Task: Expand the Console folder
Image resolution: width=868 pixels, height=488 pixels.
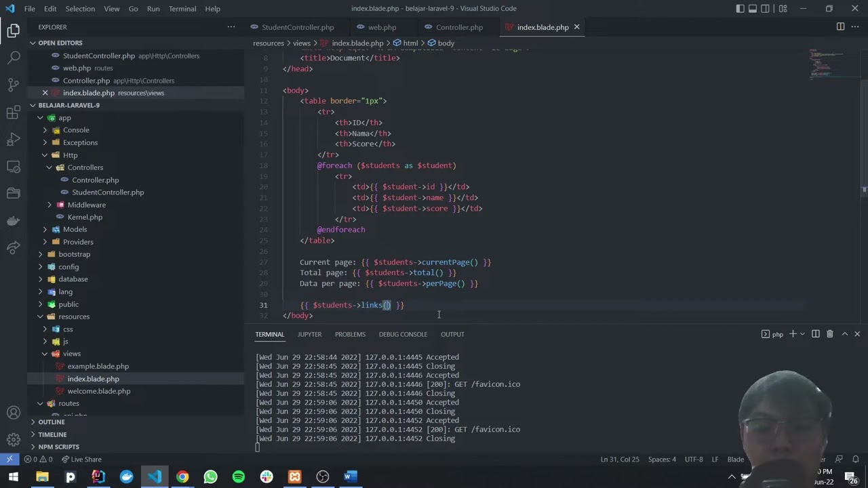Action: pyautogui.click(x=76, y=130)
